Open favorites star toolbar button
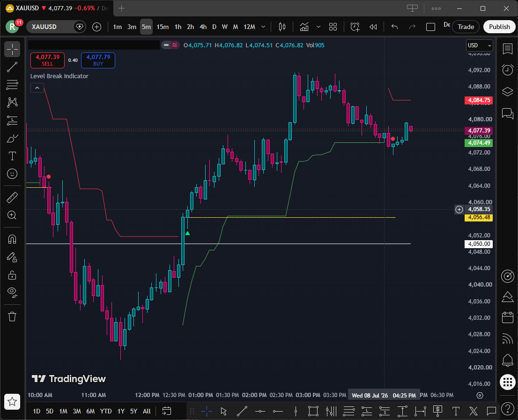 click(x=12, y=402)
